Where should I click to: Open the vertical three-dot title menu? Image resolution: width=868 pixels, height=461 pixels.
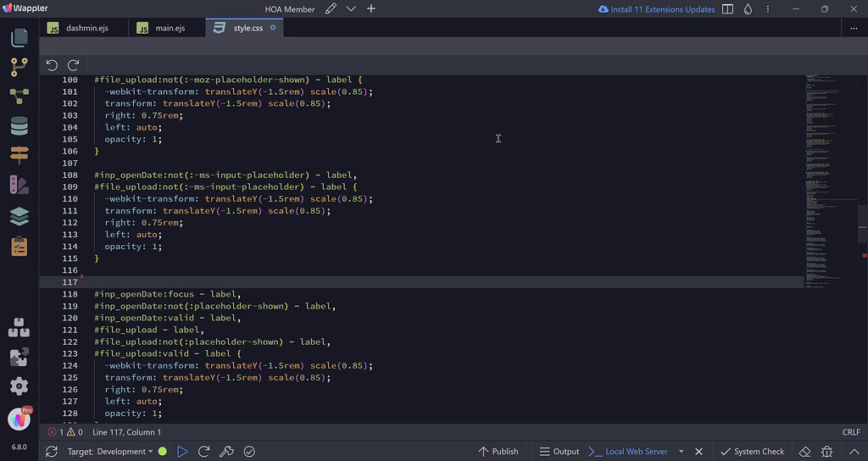tap(768, 8)
